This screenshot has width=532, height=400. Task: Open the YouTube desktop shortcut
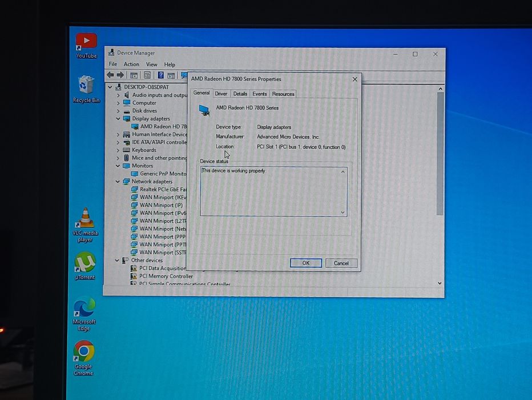click(x=86, y=46)
